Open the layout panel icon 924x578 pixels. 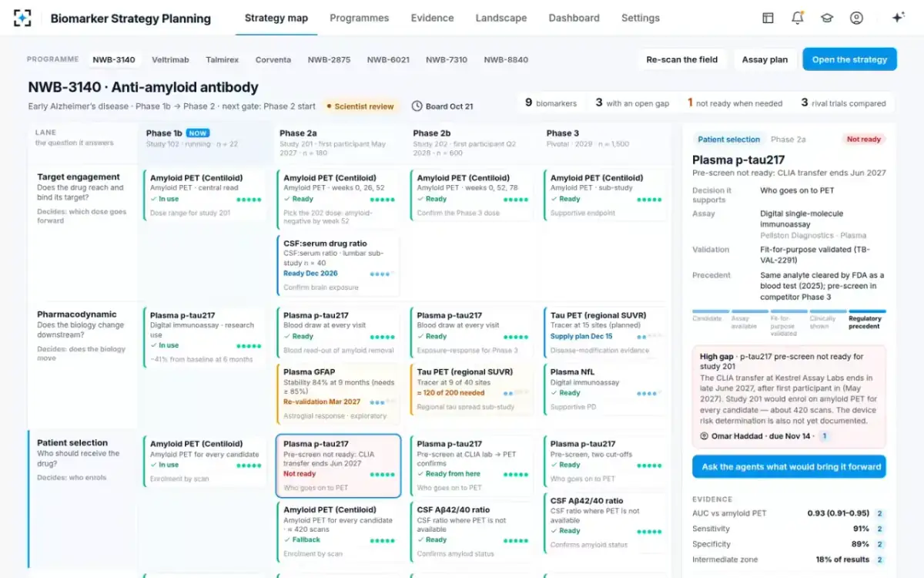768,18
